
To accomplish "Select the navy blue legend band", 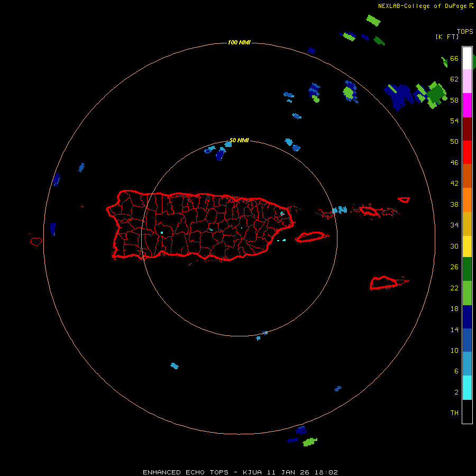I will pos(467,317).
